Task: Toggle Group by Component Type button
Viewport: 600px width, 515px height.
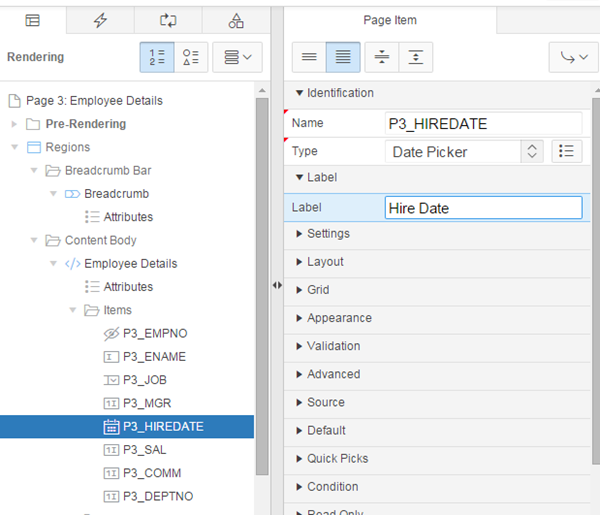Action: pos(191,57)
